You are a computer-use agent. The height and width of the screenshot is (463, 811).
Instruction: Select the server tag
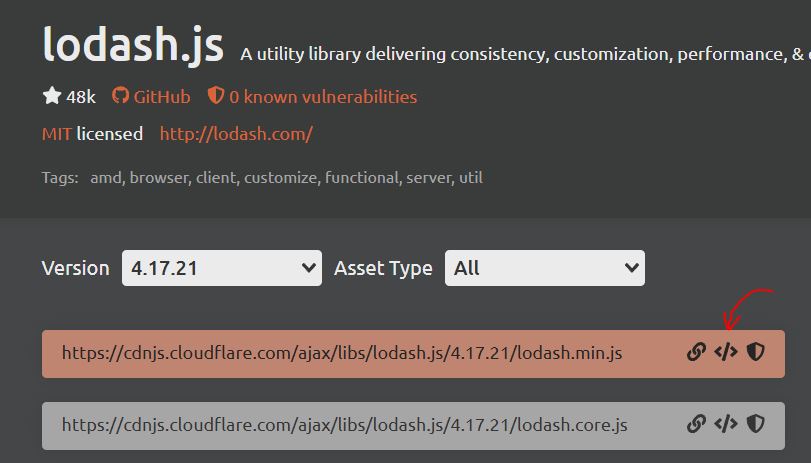[430, 177]
